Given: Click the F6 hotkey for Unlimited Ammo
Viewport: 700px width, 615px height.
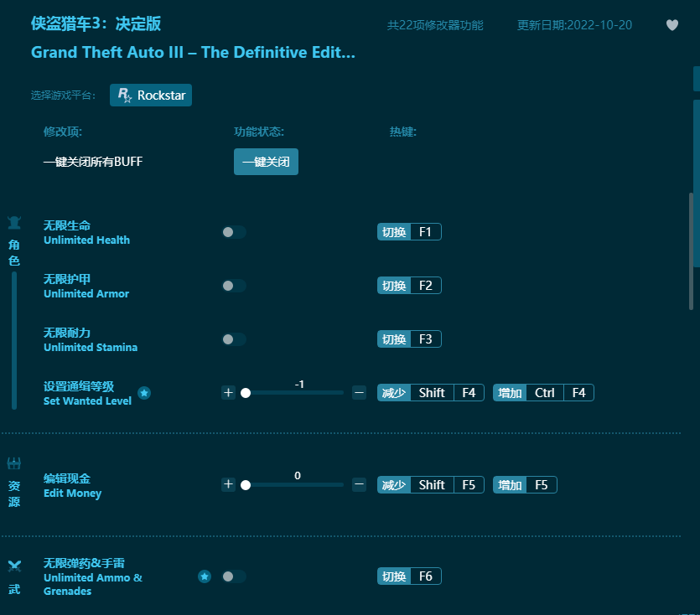Looking at the screenshot, I should [409, 576].
